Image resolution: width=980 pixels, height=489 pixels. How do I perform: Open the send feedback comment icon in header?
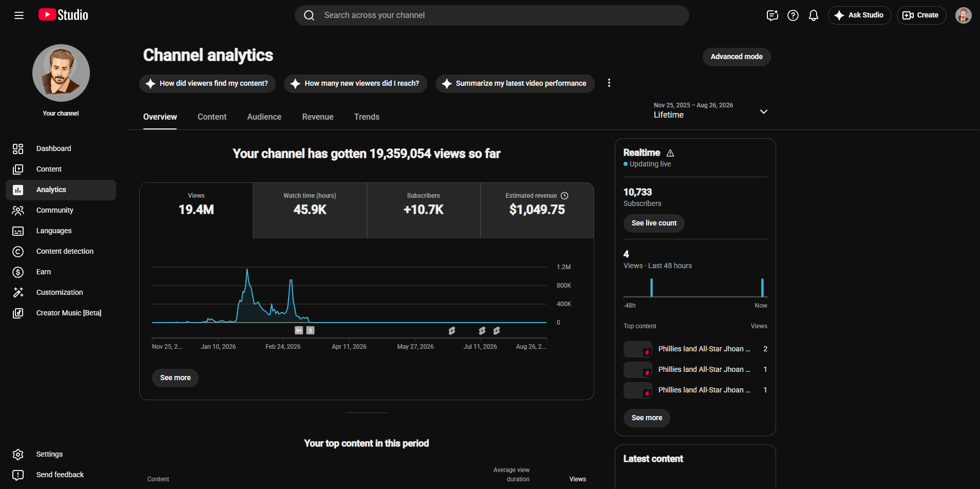[x=772, y=15]
